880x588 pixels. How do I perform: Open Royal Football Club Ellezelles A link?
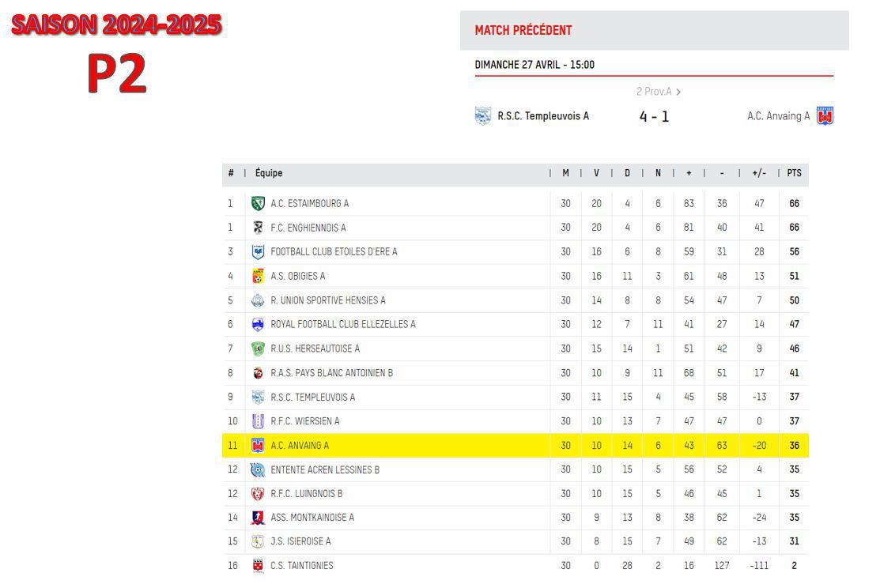tap(343, 324)
